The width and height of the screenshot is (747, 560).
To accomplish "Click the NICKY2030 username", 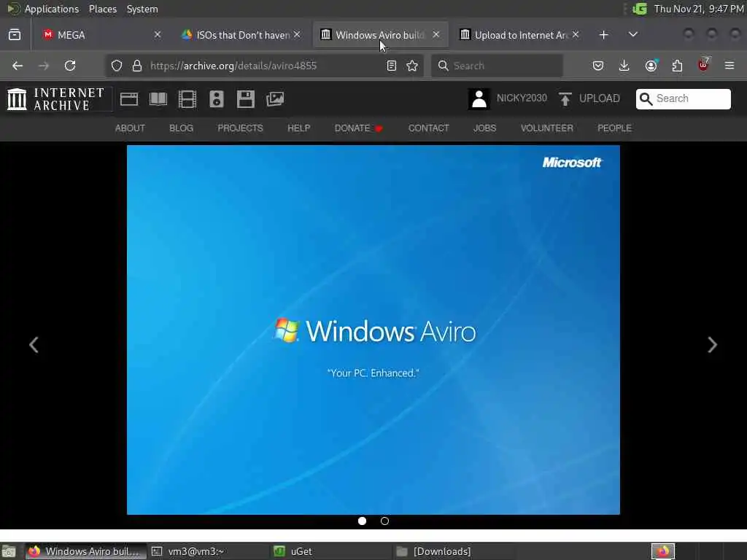I will pos(522,98).
